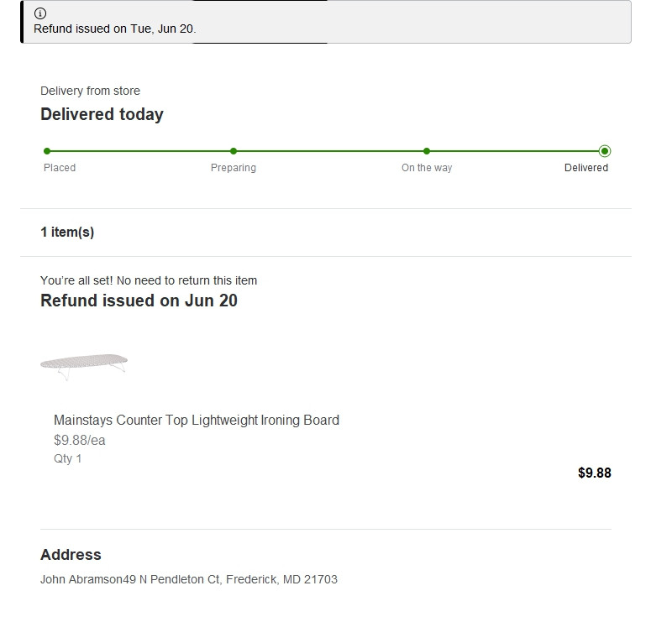Click the 'Delivery from store' label
Image resolution: width=672 pixels, height=643 pixels.
point(90,91)
